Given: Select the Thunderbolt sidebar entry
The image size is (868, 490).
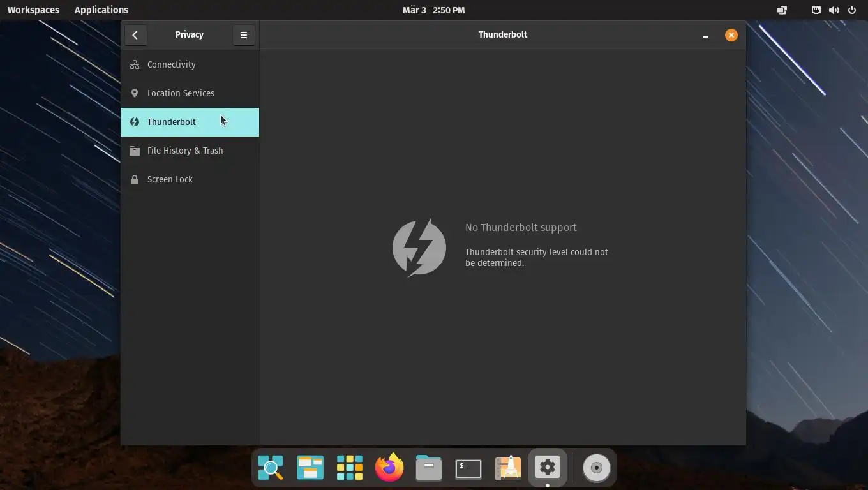Looking at the screenshot, I should 190,122.
